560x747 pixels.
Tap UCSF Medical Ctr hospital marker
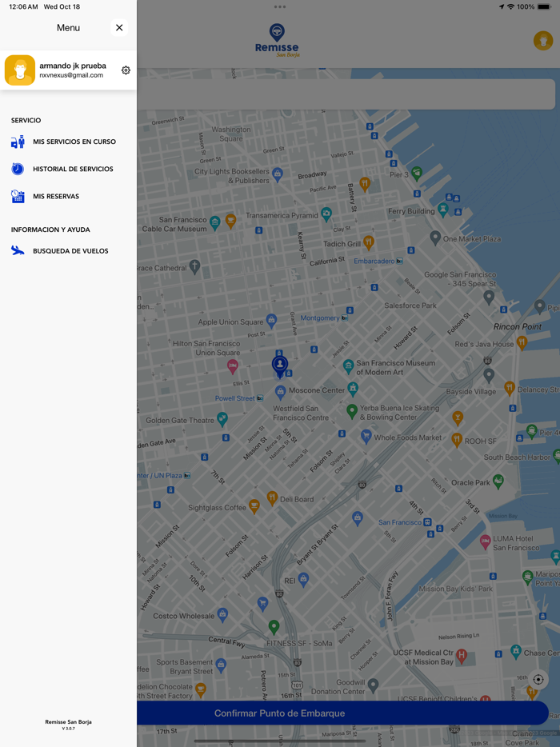tap(462, 656)
